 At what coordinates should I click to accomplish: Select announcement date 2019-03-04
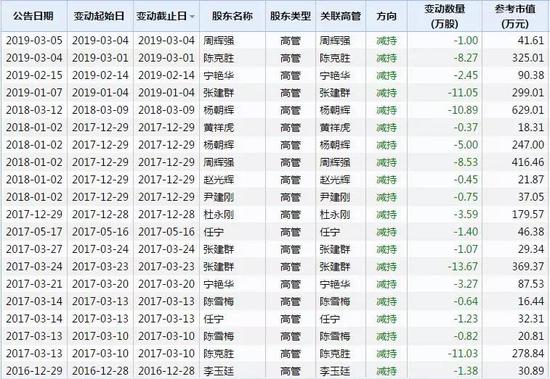click(34, 58)
